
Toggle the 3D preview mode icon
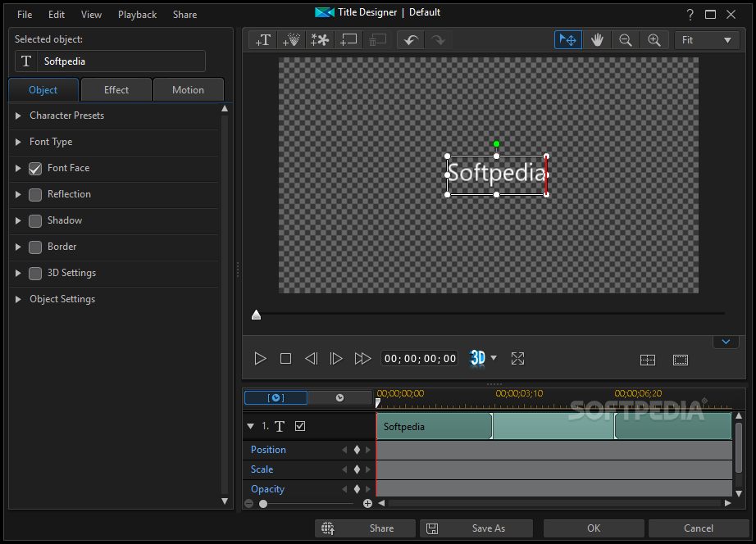(477, 358)
